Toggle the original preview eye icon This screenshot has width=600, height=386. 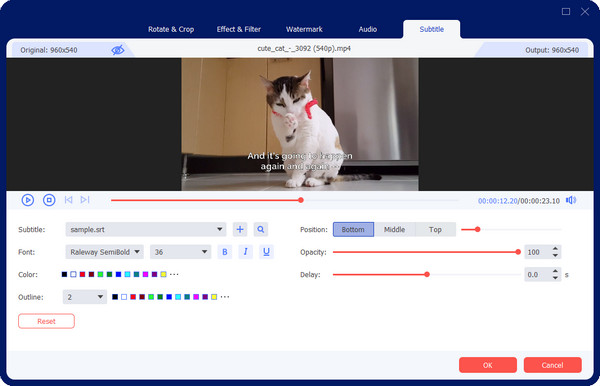click(x=118, y=50)
